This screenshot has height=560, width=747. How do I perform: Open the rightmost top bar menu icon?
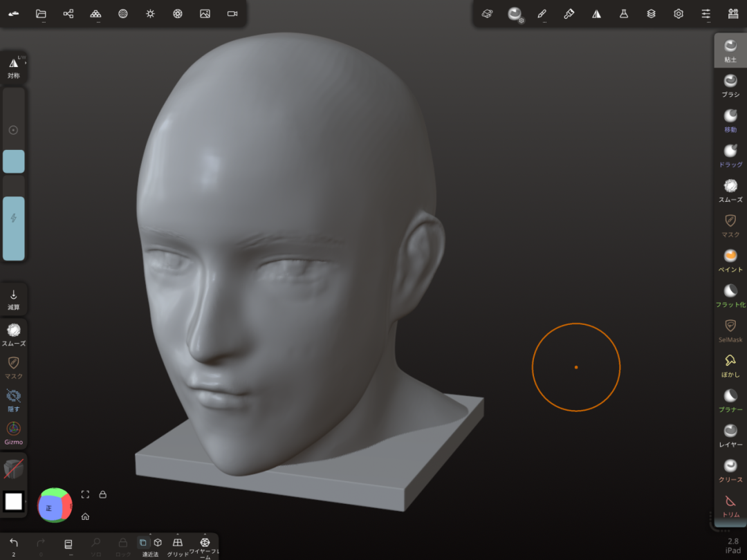[x=733, y=14]
